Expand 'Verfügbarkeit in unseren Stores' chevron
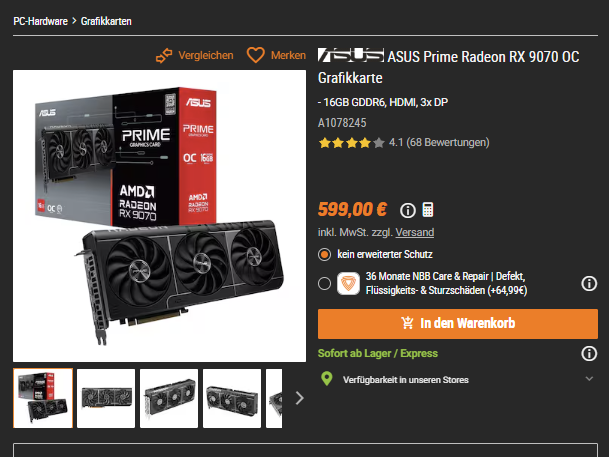609x457 pixels. point(589,379)
